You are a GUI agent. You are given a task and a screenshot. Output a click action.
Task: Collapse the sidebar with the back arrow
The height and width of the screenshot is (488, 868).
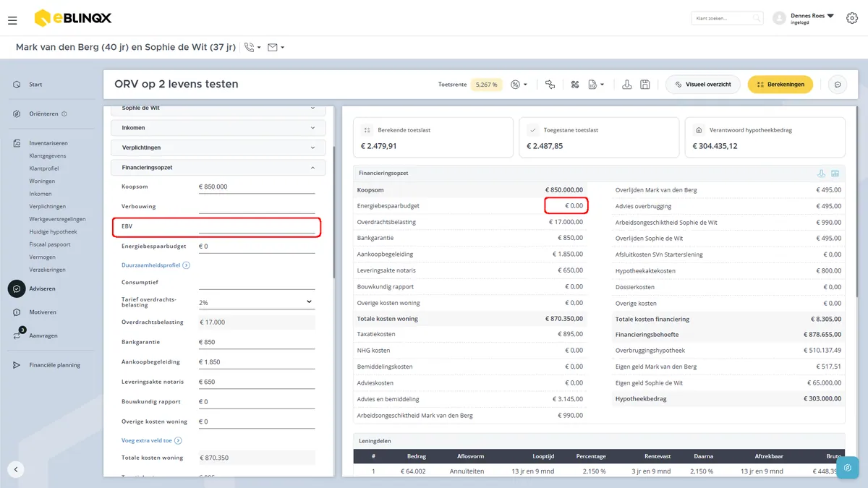pyautogui.click(x=16, y=469)
